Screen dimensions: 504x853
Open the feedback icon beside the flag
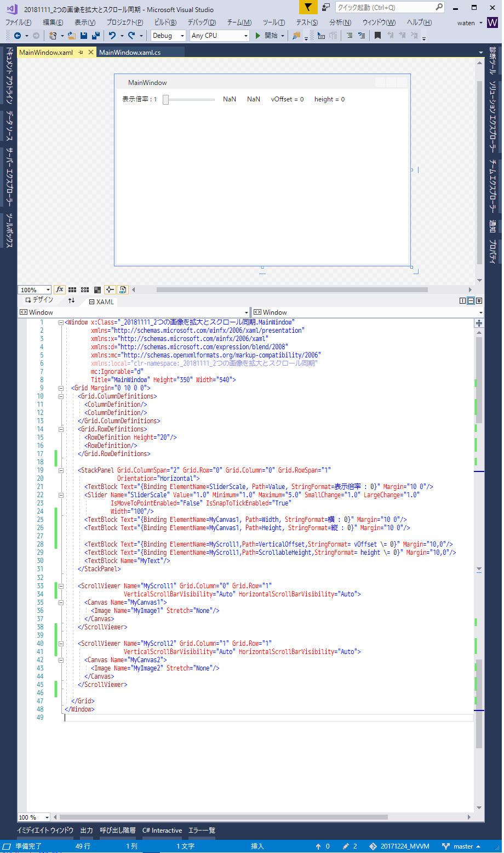tap(326, 7)
